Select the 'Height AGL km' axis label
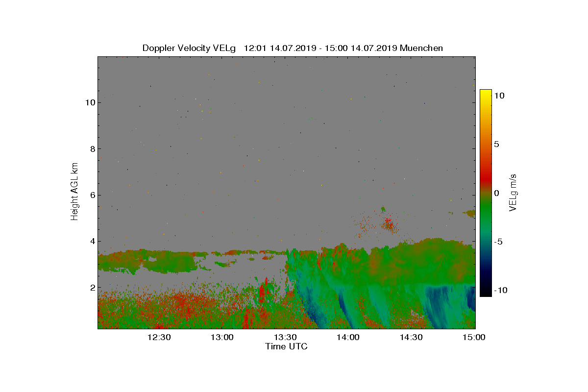This screenshot has width=588, height=392. 74,191
